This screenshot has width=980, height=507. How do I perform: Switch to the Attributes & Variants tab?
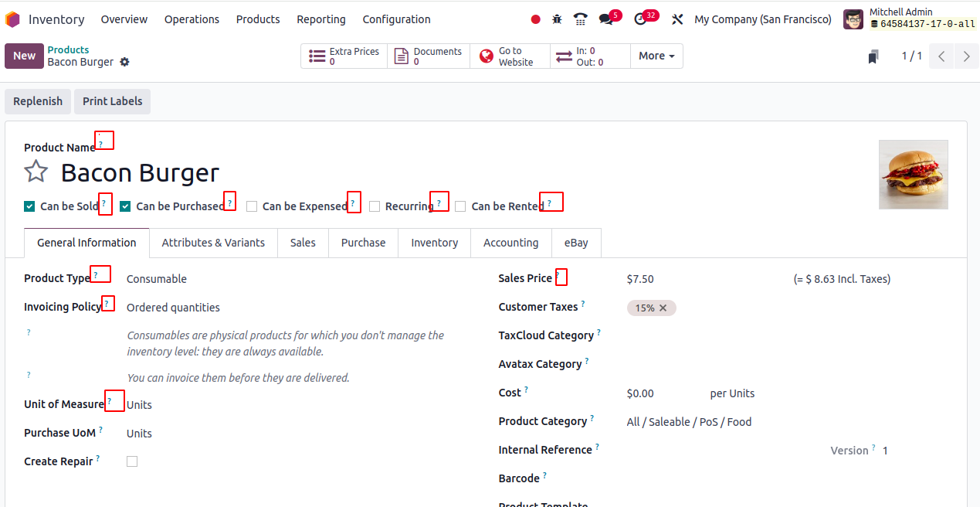point(213,243)
